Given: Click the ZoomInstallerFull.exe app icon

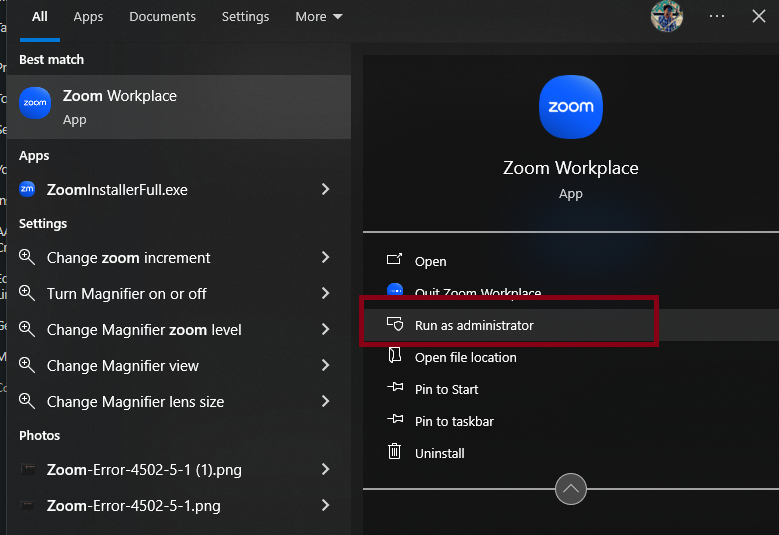Looking at the screenshot, I should point(27,189).
